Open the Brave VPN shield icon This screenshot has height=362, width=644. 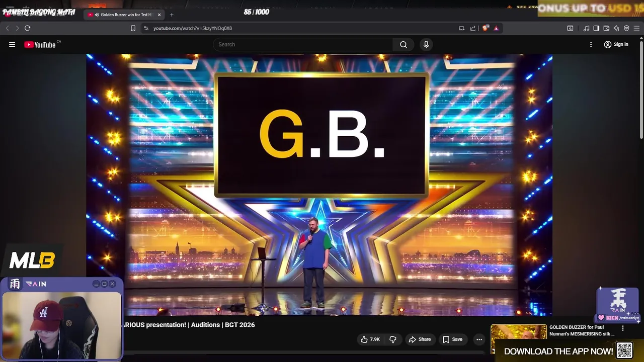click(626, 28)
